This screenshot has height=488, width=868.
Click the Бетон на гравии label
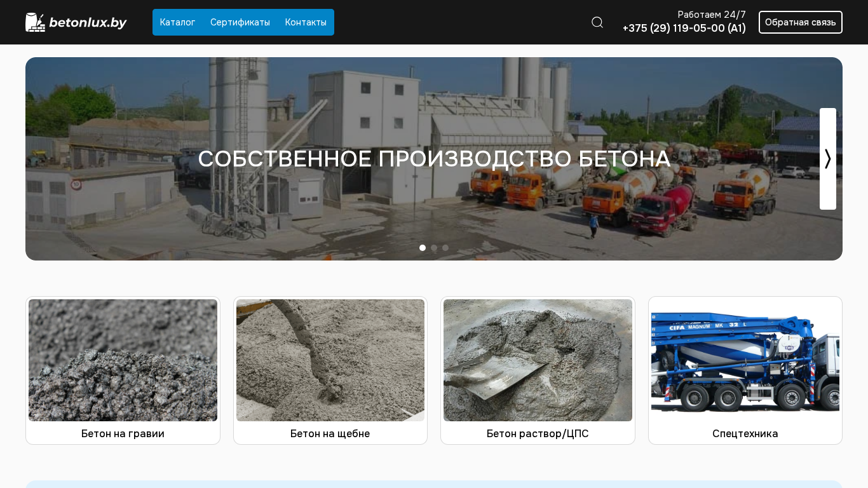(123, 433)
